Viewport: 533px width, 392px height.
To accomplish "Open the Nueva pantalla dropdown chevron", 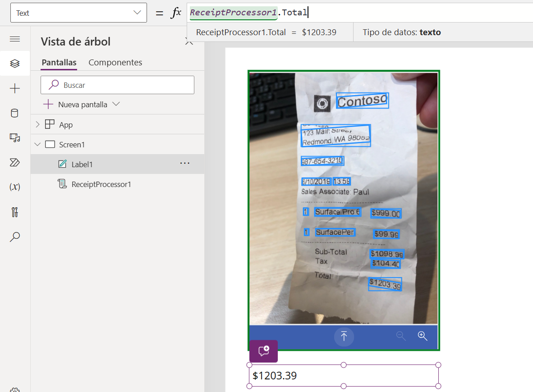I will (116, 104).
